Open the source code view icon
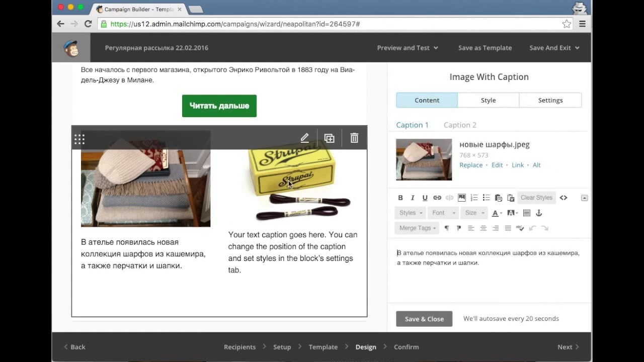 (x=563, y=198)
